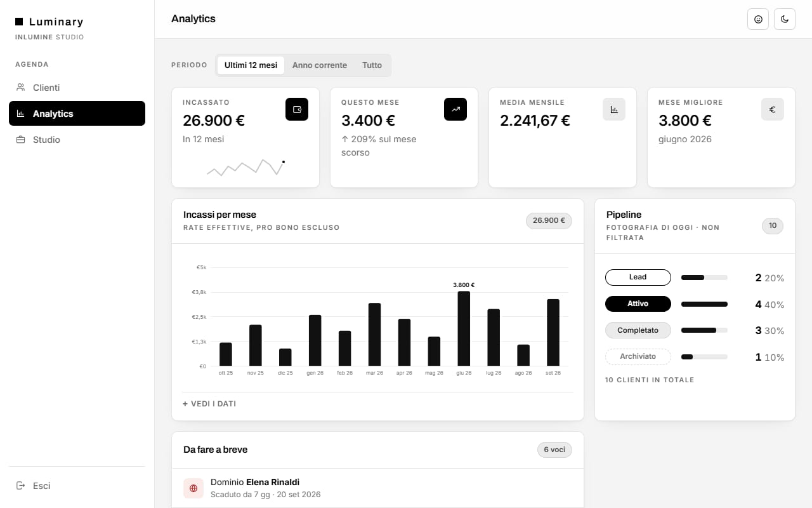This screenshot has height=508, width=812.
Task: Click the Lead pipeline pill
Action: [x=638, y=277]
